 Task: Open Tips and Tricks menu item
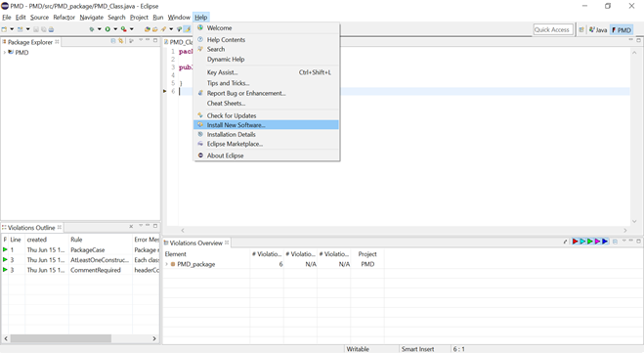266,83
